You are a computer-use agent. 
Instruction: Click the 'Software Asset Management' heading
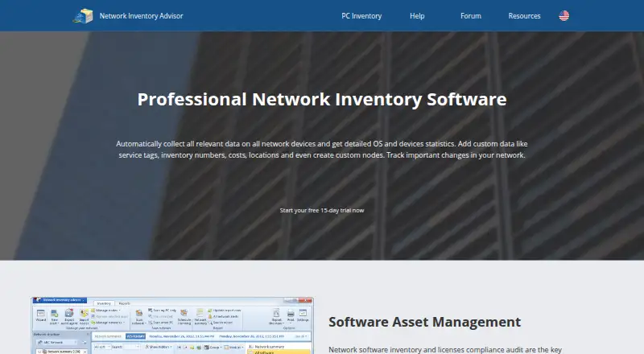(425, 322)
